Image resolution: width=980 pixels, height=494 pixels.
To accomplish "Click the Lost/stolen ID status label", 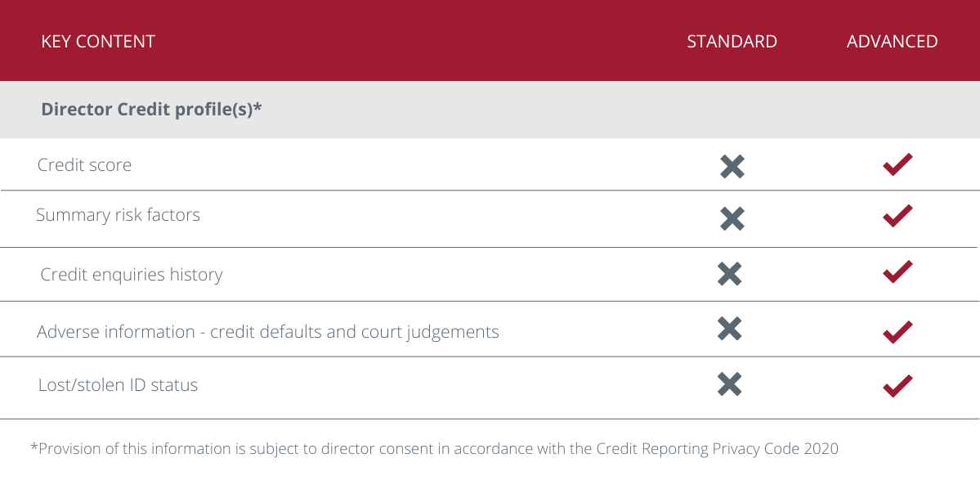I will pos(118,385).
